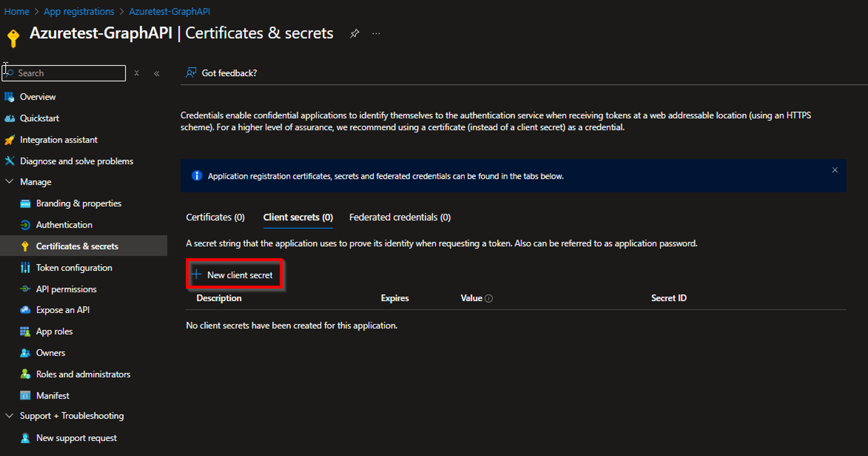The width and height of the screenshot is (868, 456).
Task: Launch Integration assistant rocket icon
Action: click(9, 140)
